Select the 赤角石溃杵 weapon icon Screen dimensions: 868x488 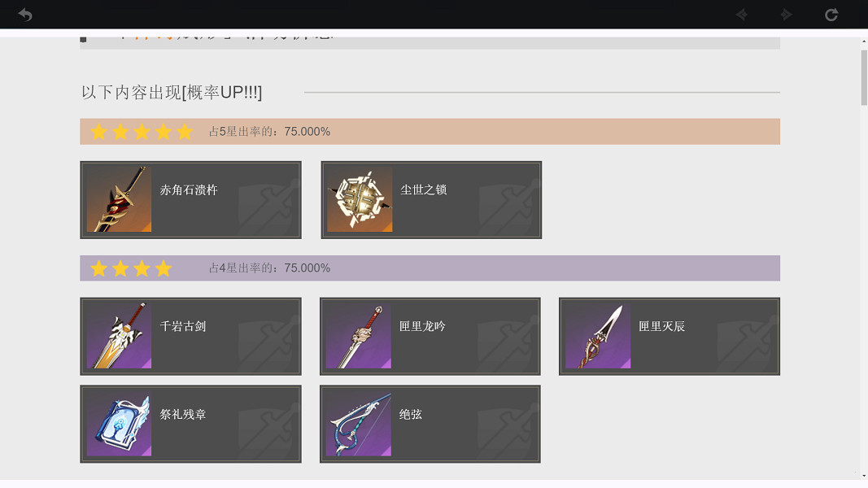point(119,198)
